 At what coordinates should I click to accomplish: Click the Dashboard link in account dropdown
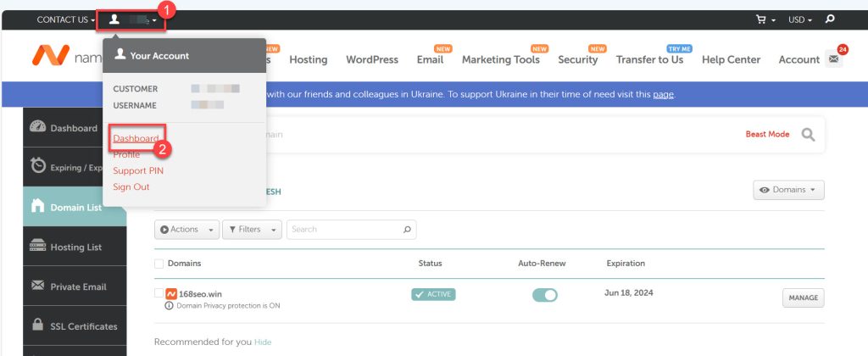pyautogui.click(x=136, y=138)
